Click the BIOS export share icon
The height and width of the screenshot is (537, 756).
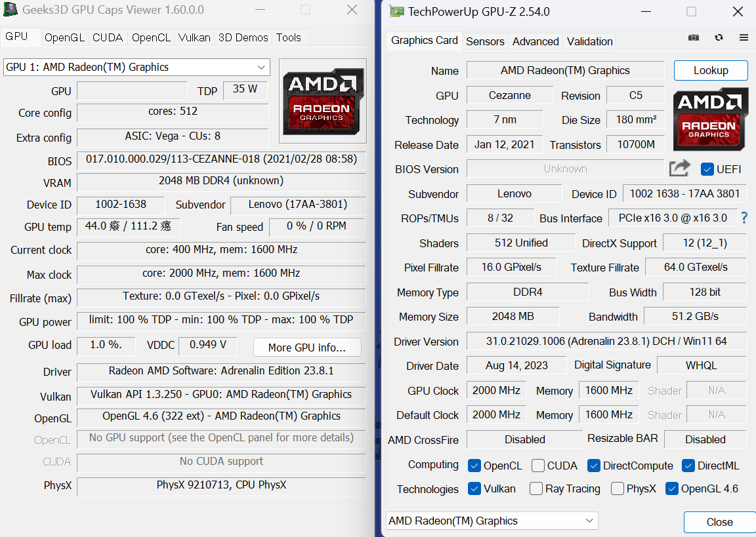pyautogui.click(x=680, y=169)
